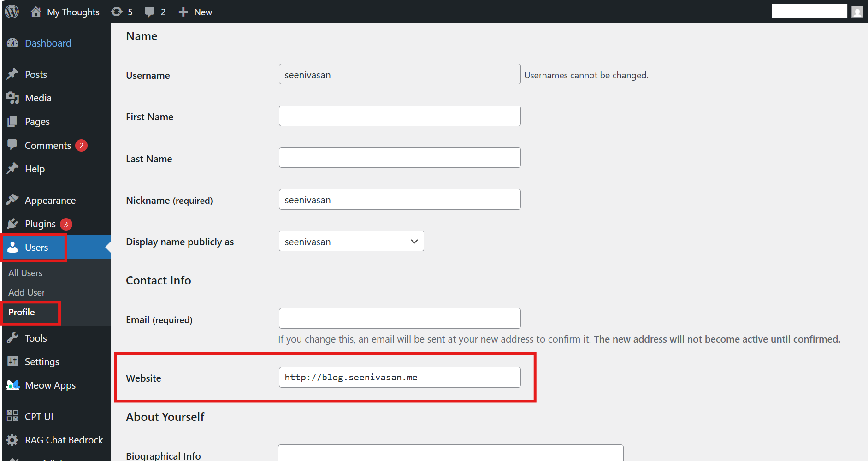Open the updates icon in admin bar
This screenshot has width=868, height=461.
[x=117, y=12]
